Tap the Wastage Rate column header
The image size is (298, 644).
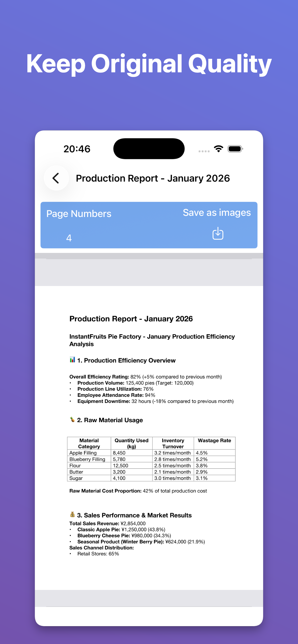point(214,443)
